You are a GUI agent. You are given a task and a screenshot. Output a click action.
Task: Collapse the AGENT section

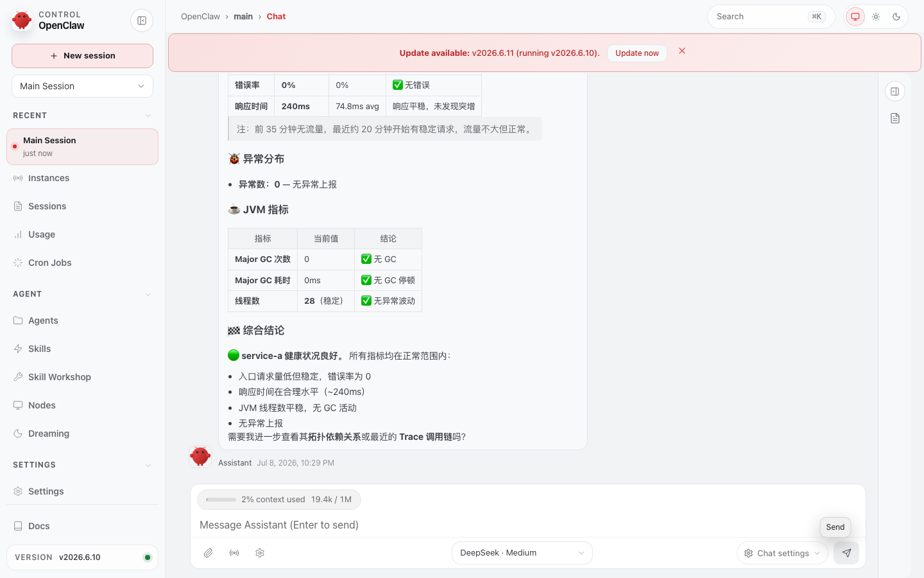[148, 294]
